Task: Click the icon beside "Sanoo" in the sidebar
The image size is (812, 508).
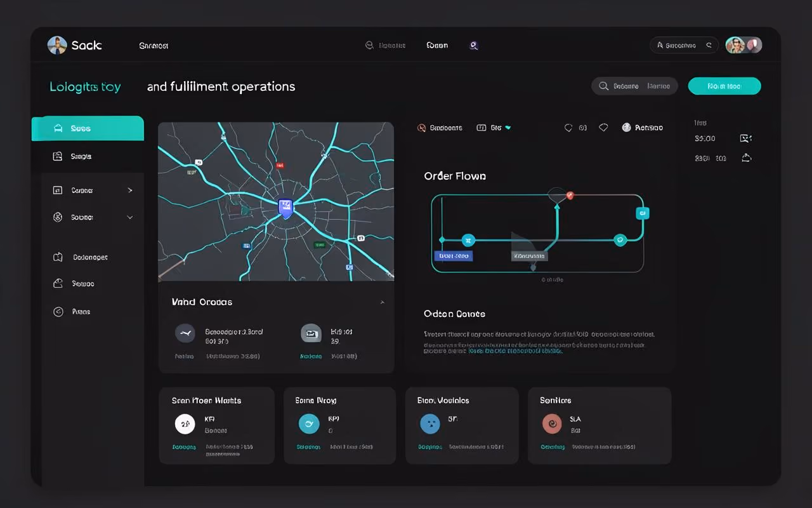Action: (58, 284)
